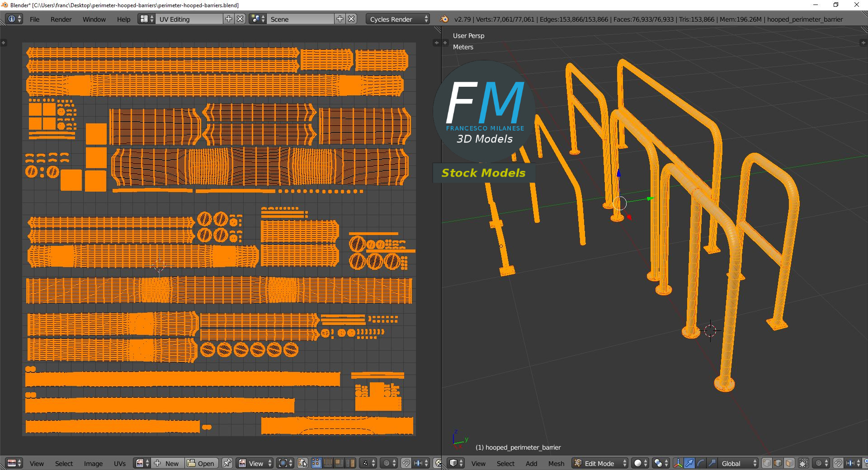Enable the rotate manipulator

(701, 463)
